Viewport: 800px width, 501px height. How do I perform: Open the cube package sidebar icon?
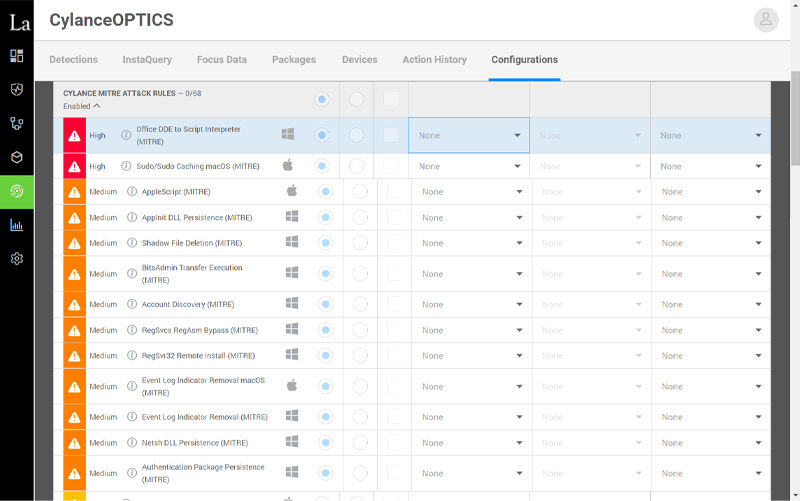click(17, 157)
